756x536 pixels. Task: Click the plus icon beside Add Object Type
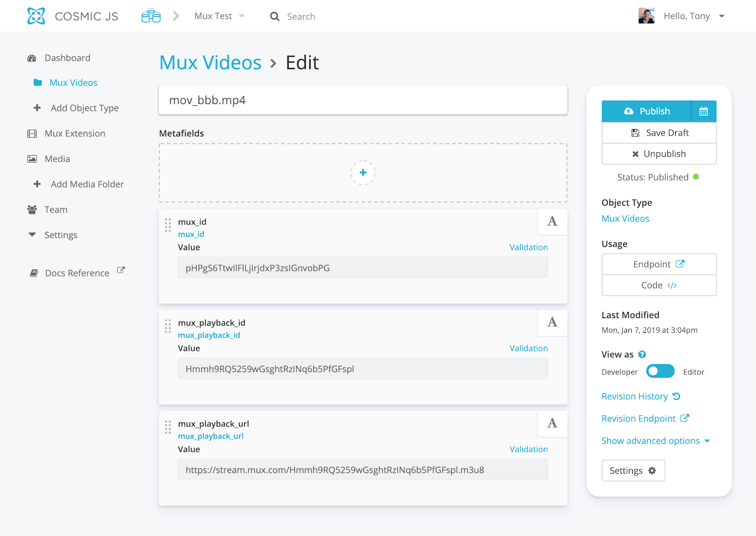pos(37,108)
